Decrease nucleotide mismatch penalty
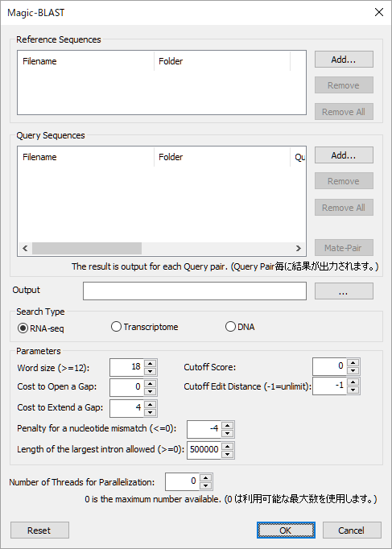This screenshot has width=392, height=549. [228, 433]
